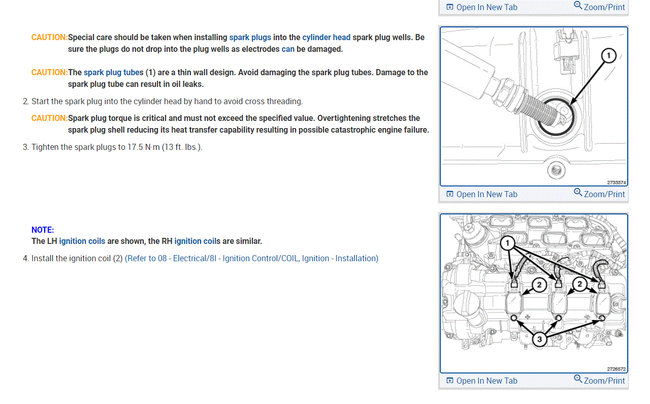Follow the 'cylinder head' link
650x404 pixels.
[326, 37]
